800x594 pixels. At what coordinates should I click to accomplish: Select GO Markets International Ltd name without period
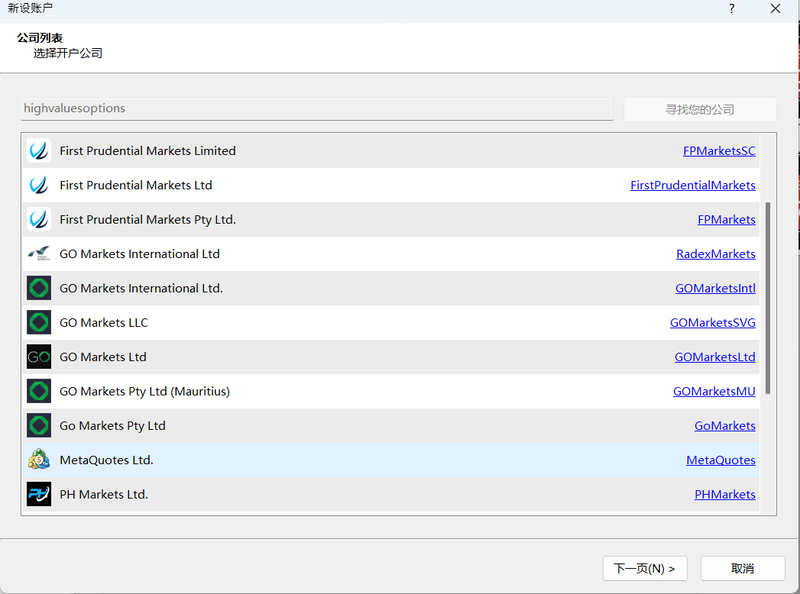click(139, 254)
